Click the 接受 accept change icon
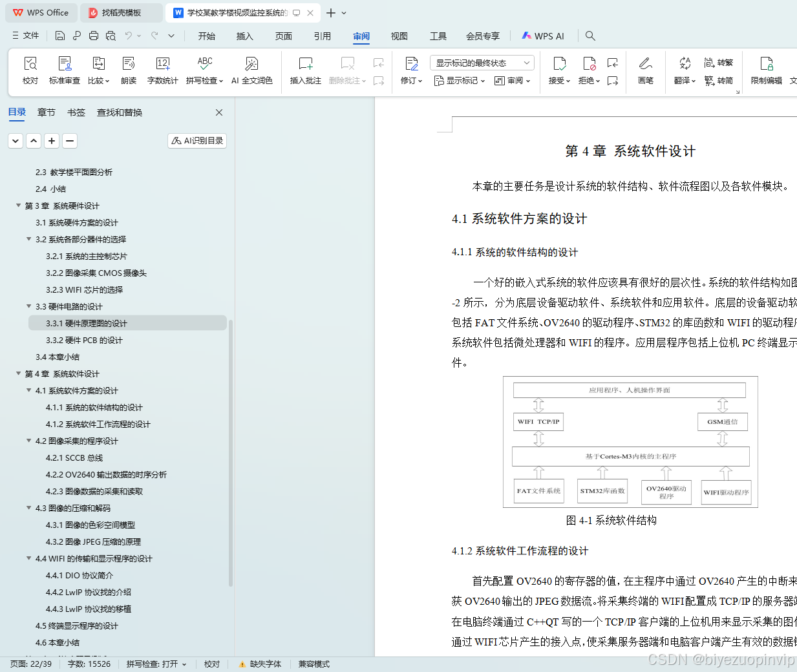Viewport: 797px width, 672px height. [559, 63]
